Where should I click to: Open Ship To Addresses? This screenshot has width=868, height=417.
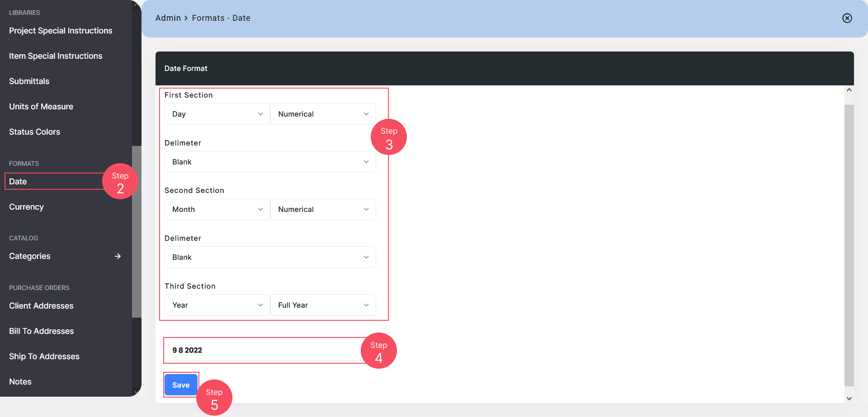click(44, 356)
